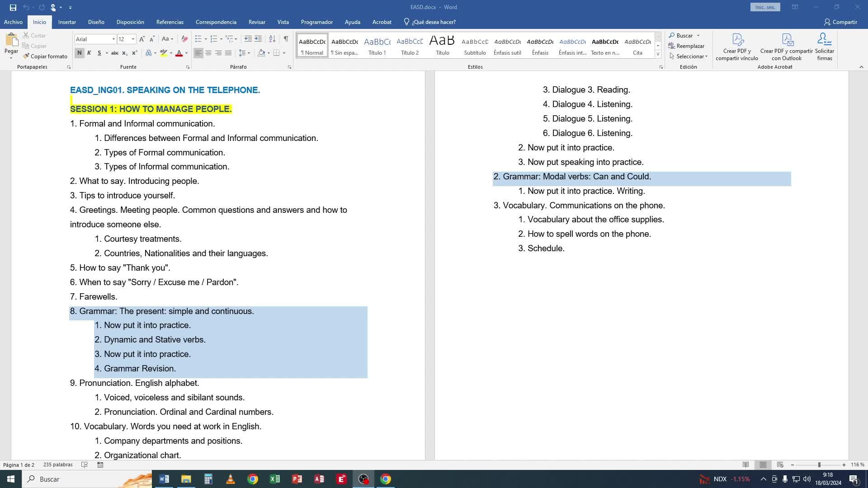868x488 pixels.
Task: Toggle italic K formatting button
Action: tap(89, 53)
